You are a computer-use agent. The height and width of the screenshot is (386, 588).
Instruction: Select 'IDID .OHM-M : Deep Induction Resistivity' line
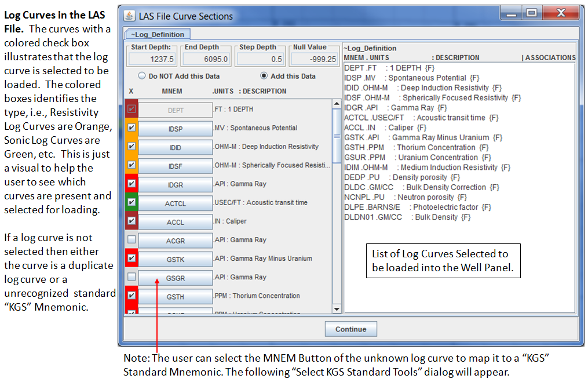423,88
